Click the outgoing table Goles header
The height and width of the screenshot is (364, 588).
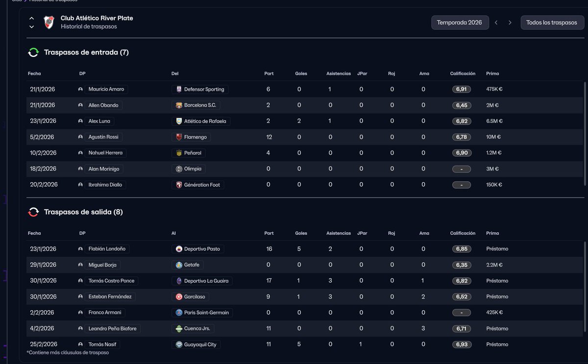tap(301, 233)
